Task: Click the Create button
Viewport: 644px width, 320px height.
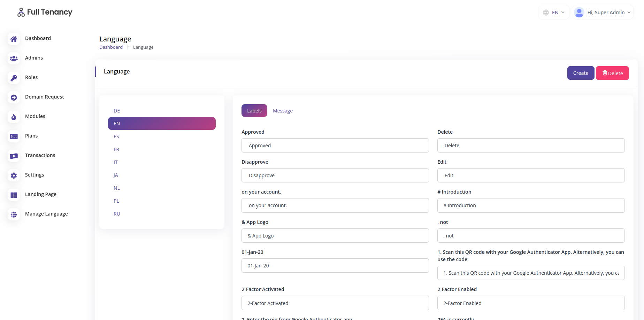Action: 581,73
